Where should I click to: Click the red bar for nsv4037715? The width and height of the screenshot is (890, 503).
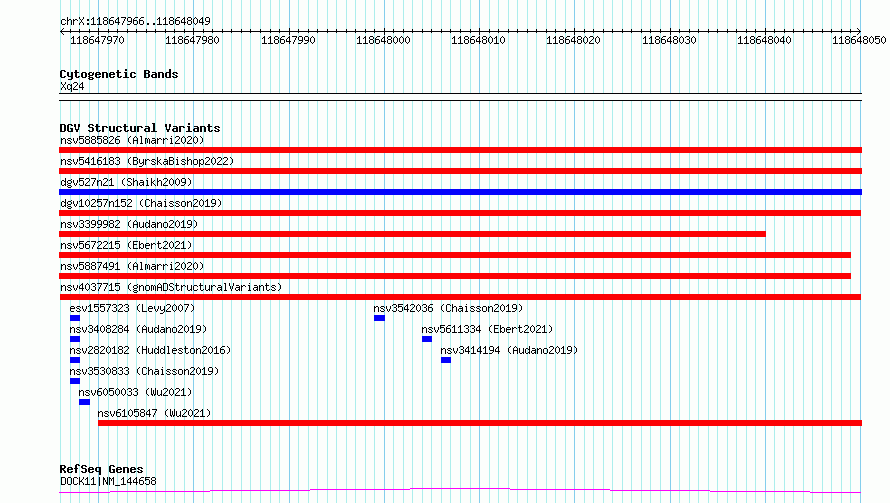[460, 297]
